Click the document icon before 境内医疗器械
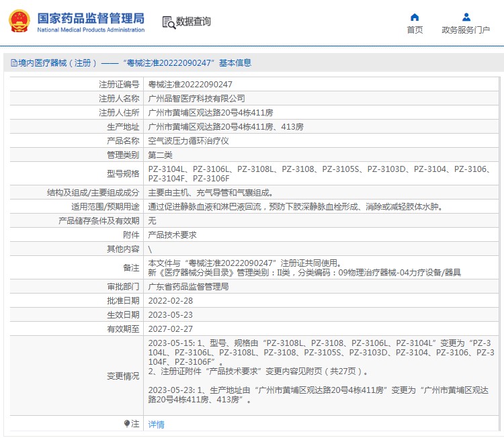Image resolution: width=504 pixels, height=438 pixels. (x=13, y=63)
